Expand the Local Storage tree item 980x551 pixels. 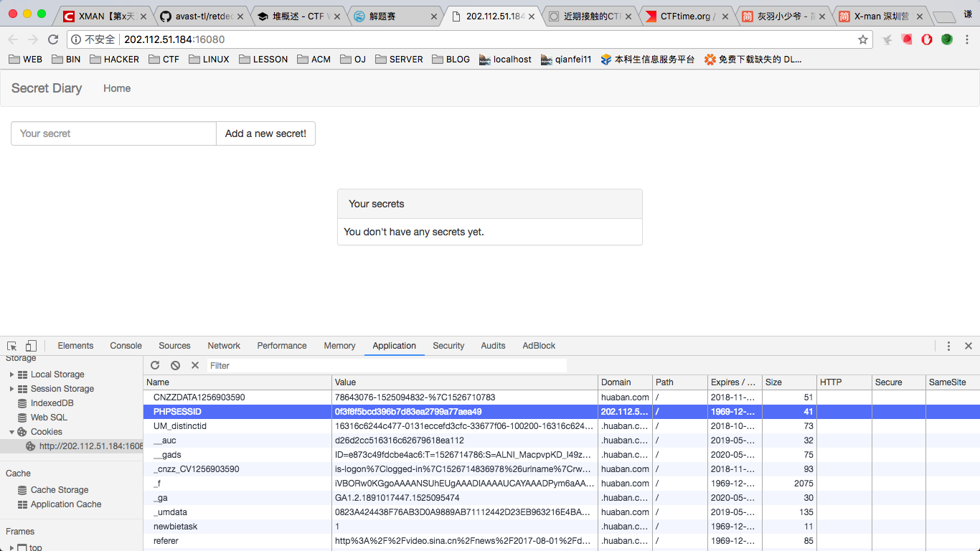coord(11,375)
